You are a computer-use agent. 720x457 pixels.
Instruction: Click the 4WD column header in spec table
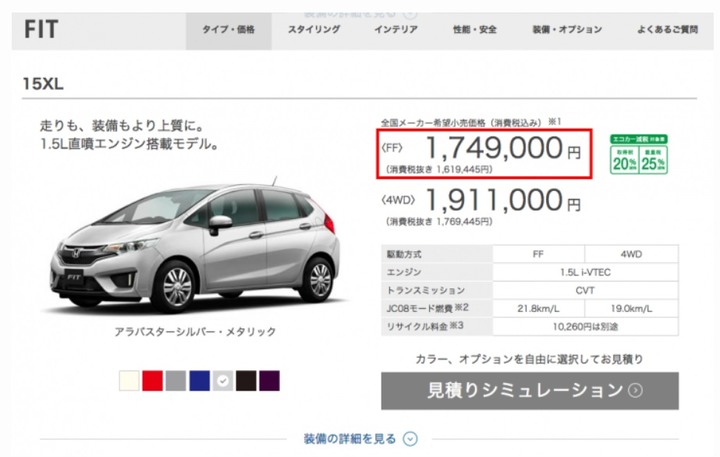[631, 254]
